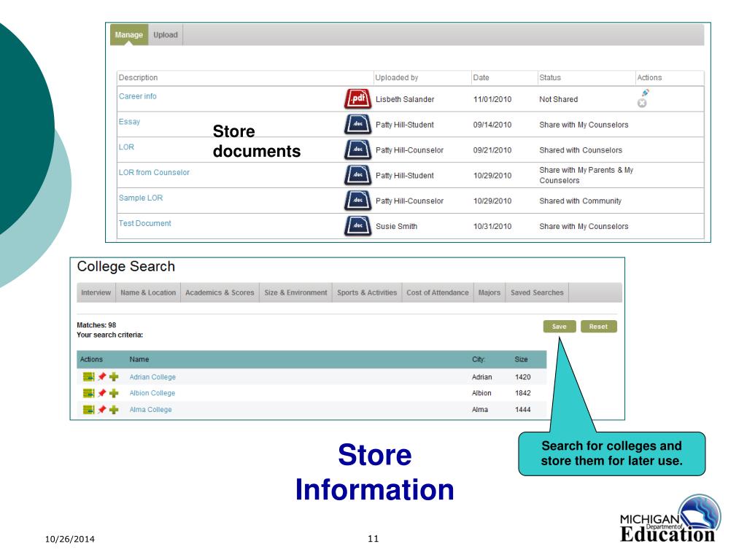Open the Sample LOR doc icon
747x560 pixels.
click(x=357, y=201)
